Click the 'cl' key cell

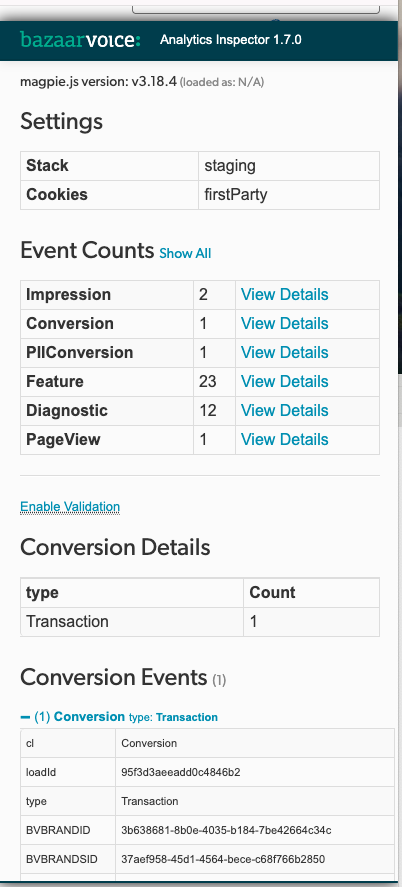(68, 743)
